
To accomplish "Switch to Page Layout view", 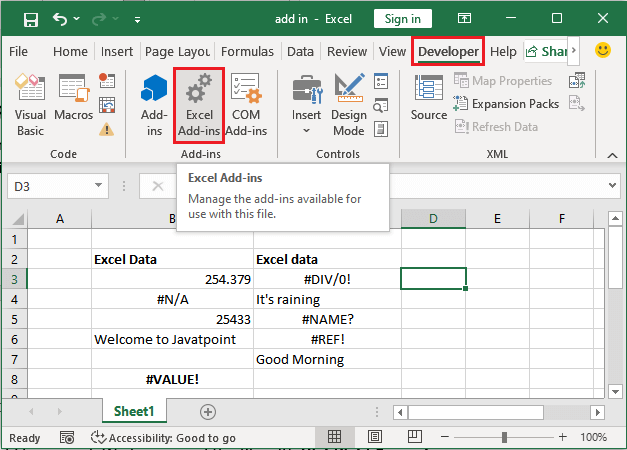I will pos(375,437).
